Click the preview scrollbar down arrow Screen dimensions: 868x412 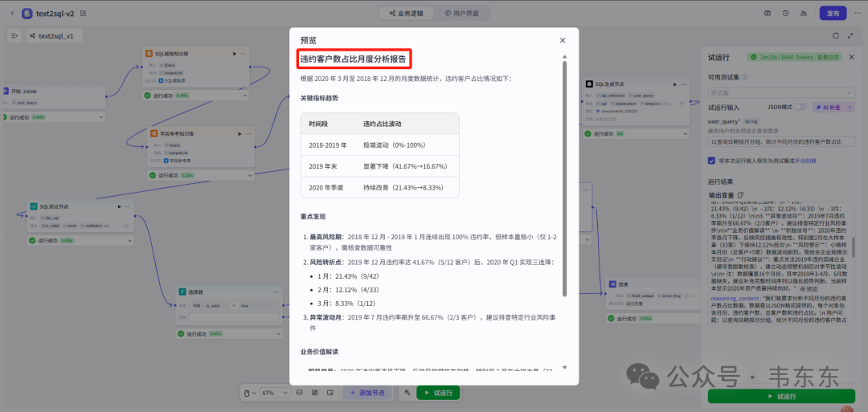tap(565, 367)
